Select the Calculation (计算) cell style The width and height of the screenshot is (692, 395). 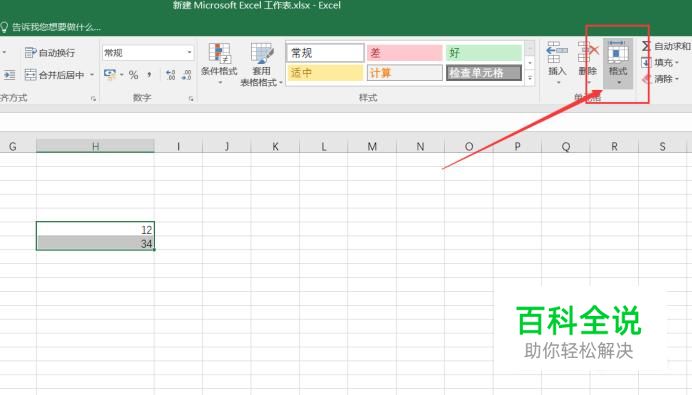(x=404, y=73)
